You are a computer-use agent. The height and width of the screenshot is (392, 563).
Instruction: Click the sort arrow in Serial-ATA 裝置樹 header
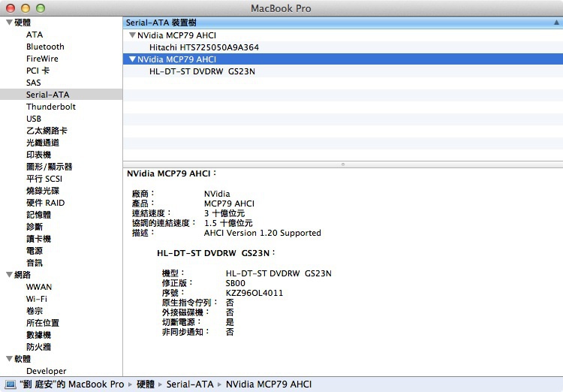556,23
